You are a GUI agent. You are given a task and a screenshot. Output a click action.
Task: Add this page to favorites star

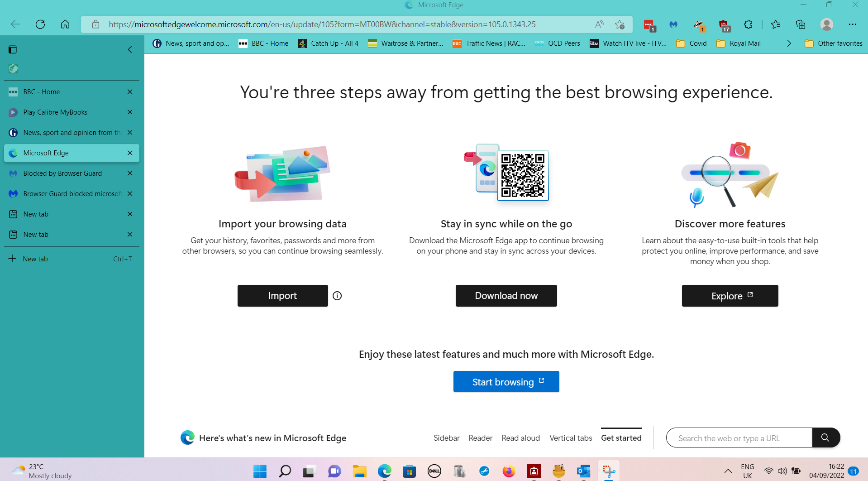(x=620, y=24)
